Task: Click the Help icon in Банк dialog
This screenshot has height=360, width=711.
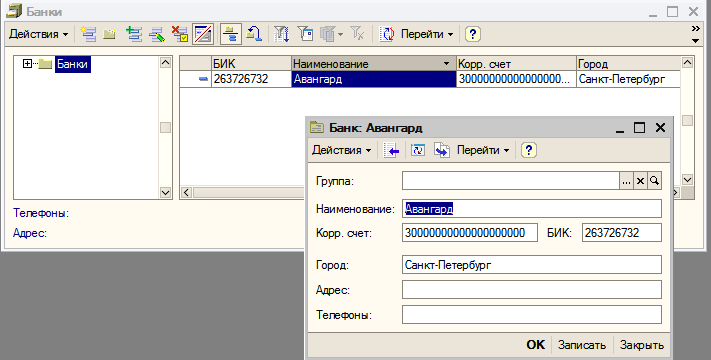Action: (x=529, y=150)
